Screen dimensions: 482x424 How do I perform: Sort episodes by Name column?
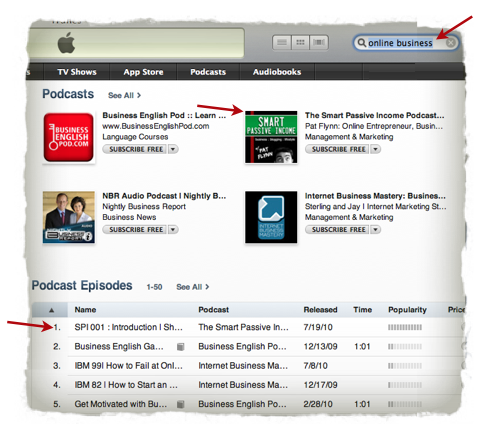tap(85, 310)
